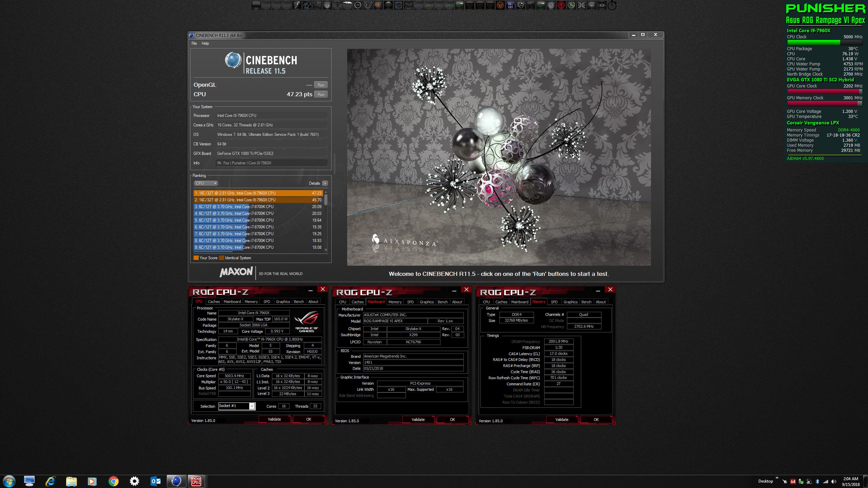Click OK in right CPU-Z Memory window
The image size is (868, 488).
596,420
